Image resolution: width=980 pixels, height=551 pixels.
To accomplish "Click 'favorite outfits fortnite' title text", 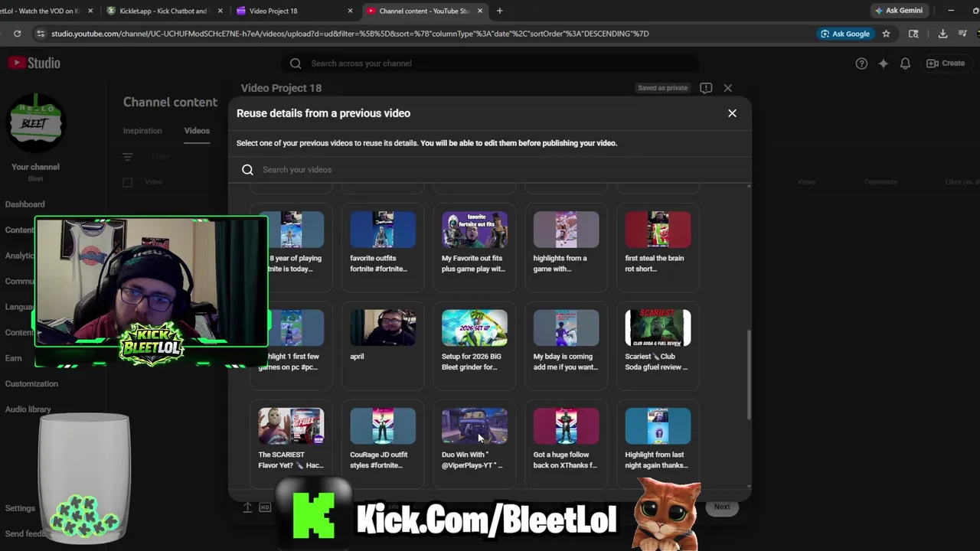I will (x=378, y=263).
